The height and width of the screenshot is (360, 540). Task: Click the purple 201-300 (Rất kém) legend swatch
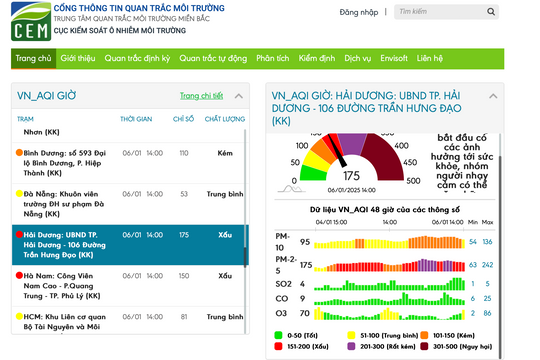pyautogui.click(x=351, y=346)
